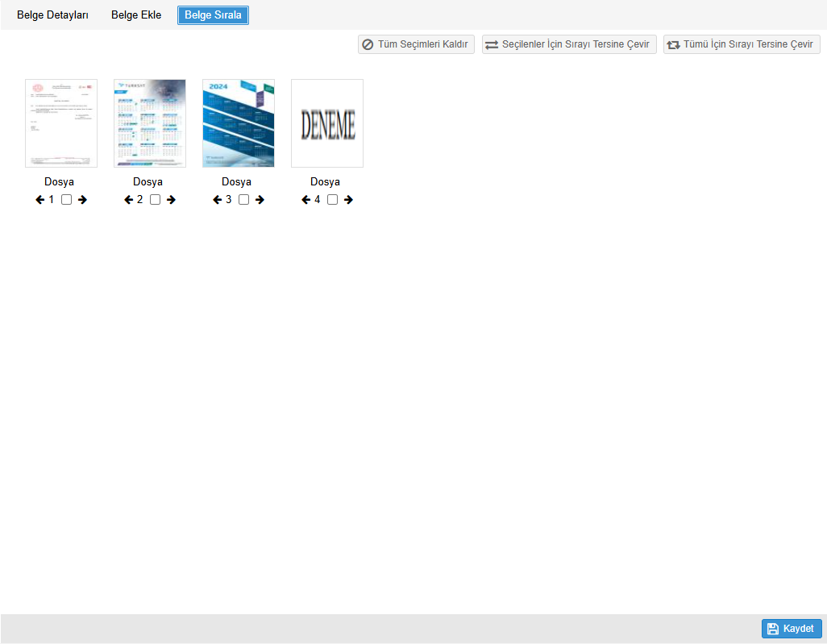This screenshot has height=644, width=827.
Task: Save order with Kaydet button
Action: (x=791, y=629)
